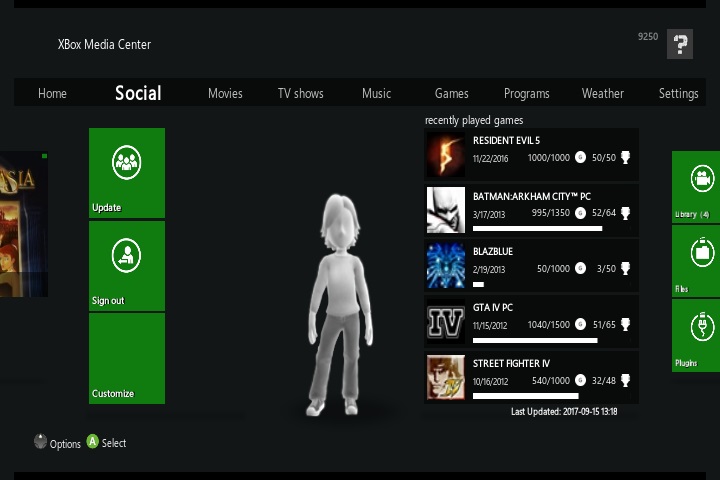Click the Options controller button icon
Screen dimensions: 720x480
click(40, 441)
